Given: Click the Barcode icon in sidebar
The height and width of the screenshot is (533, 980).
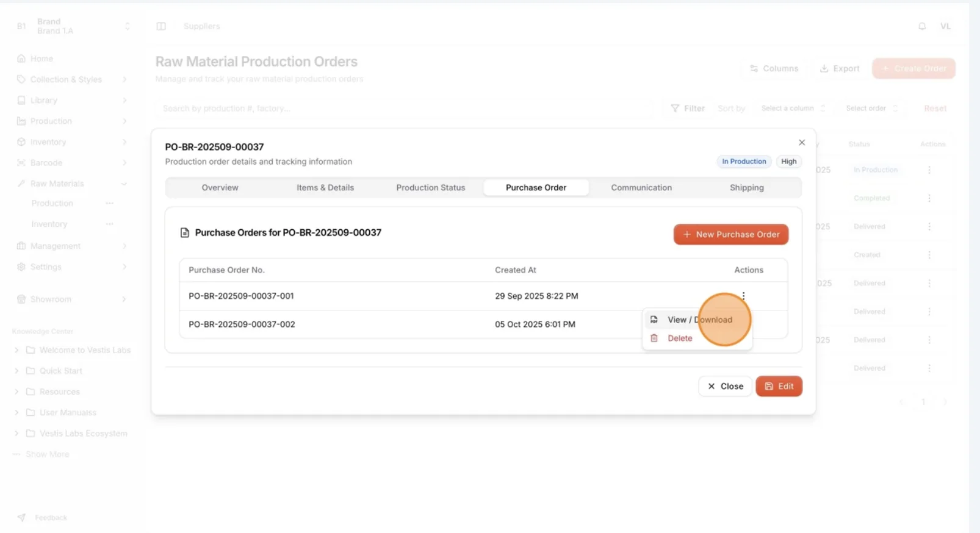Looking at the screenshot, I should 21,163.
